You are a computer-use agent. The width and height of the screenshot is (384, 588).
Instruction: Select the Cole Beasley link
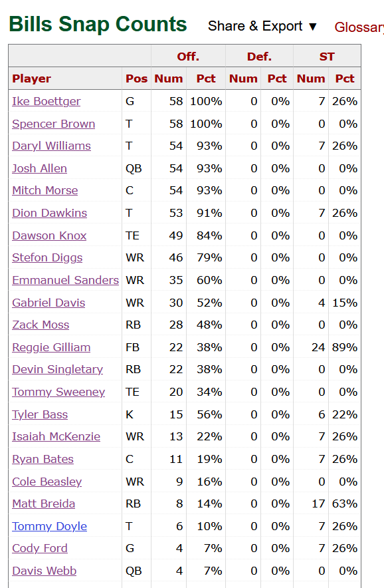47,482
